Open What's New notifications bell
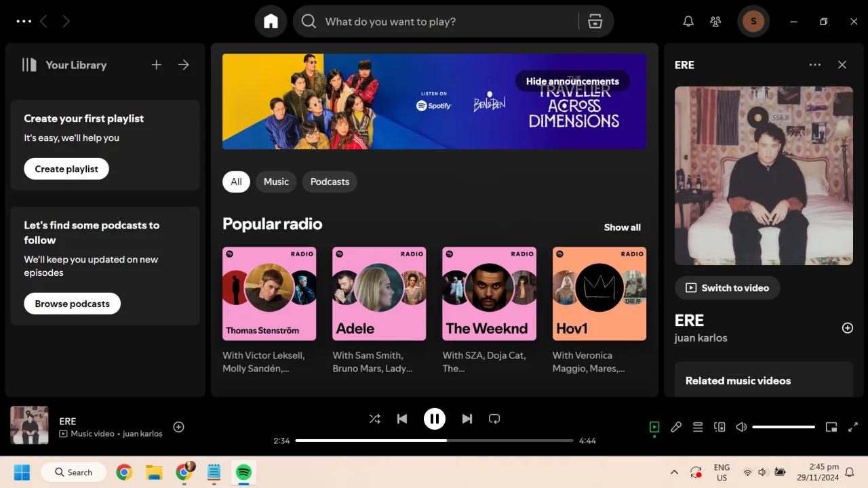The height and width of the screenshot is (488, 868). [688, 22]
